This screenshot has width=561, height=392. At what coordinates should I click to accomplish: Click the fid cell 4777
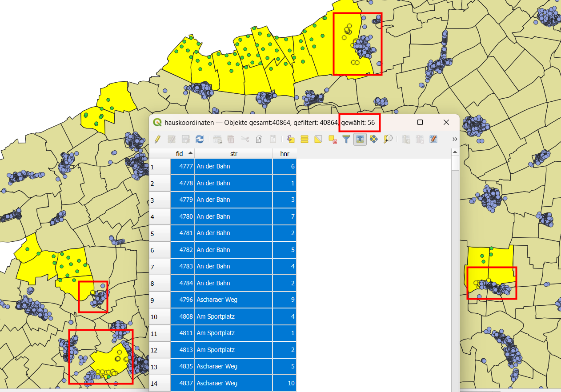(x=183, y=167)
